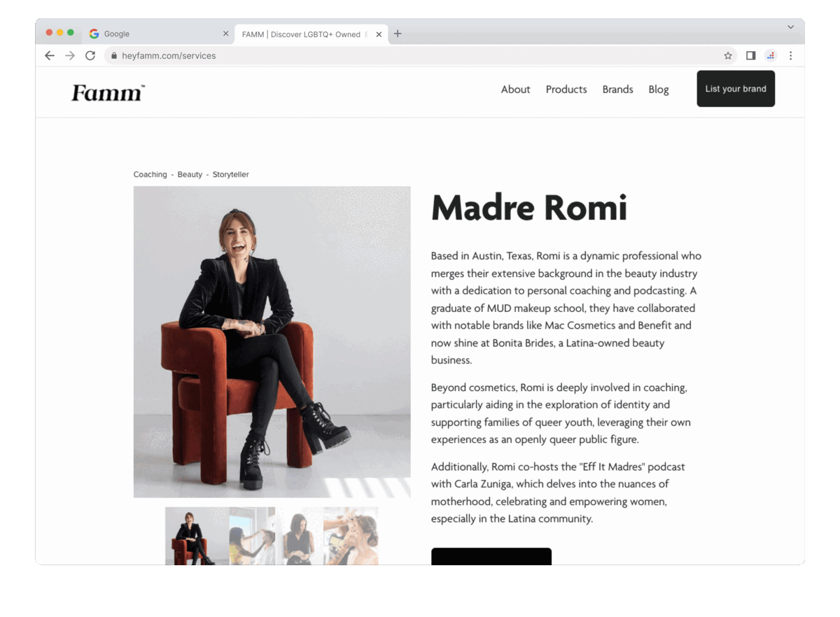Select the makeup application thumbnail
The image size is (840, 617).
click(351, 536)
